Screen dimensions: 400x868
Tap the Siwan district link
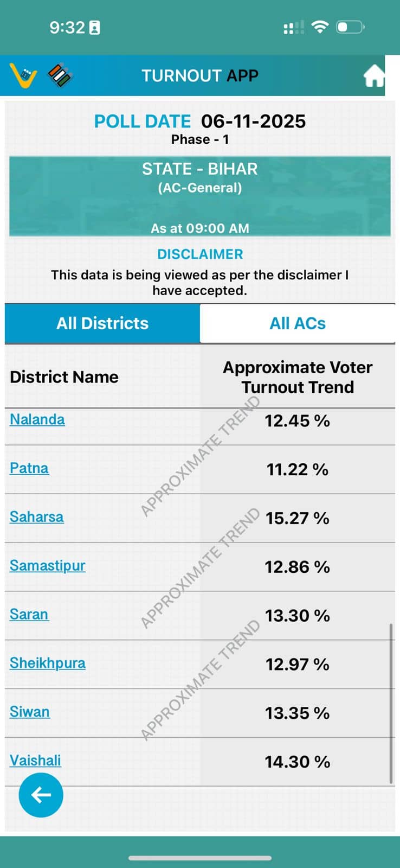point(30,712)
